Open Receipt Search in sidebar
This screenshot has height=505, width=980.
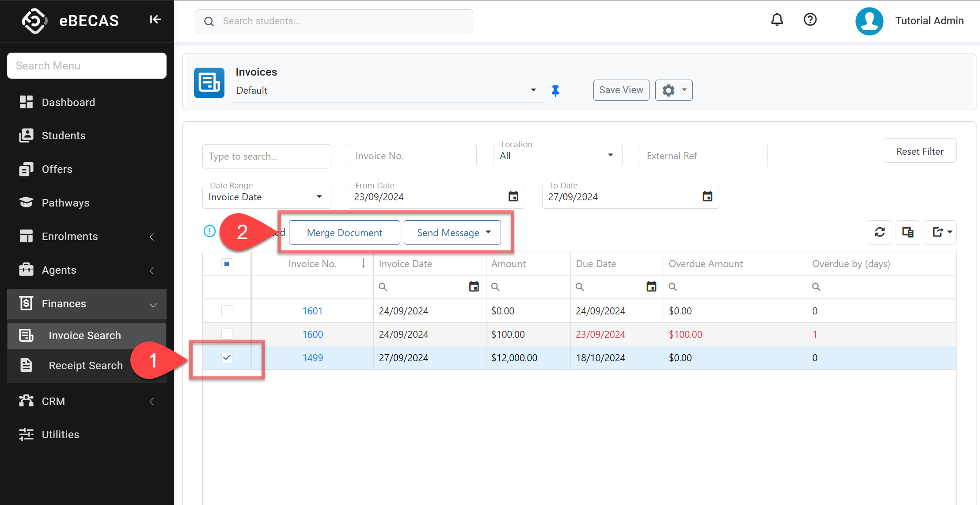87,366
